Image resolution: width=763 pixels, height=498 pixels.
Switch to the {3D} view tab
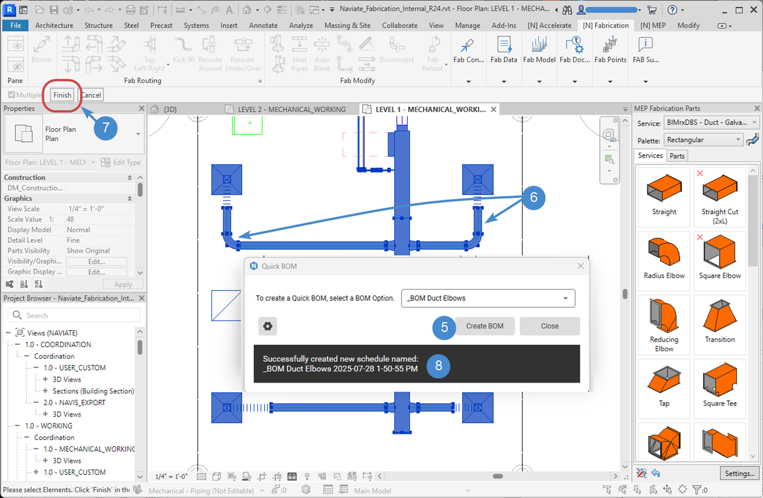[x=170, y=110]
